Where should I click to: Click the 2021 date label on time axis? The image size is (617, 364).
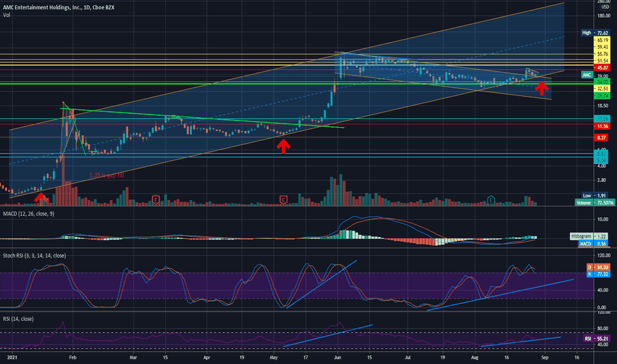coord(12,357)
